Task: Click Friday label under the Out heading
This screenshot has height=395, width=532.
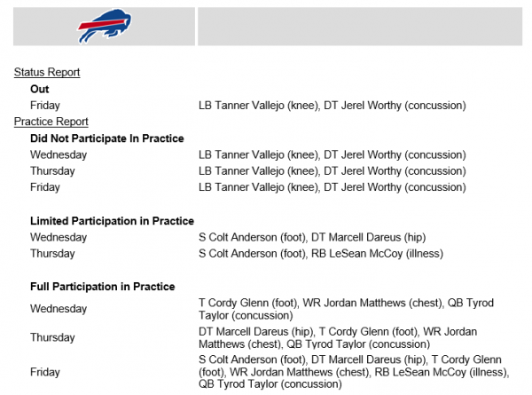Action: pyautogui.click(x=44, y=106)
